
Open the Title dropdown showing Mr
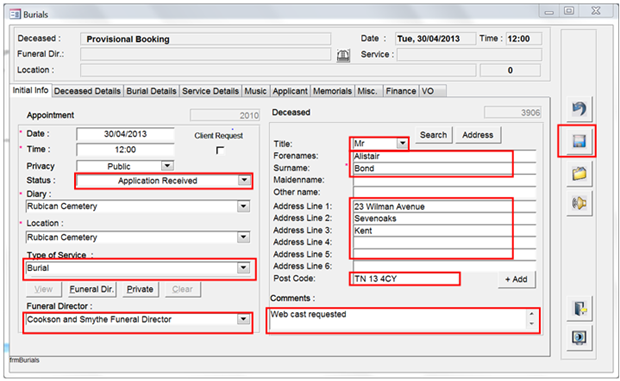coord(402,143)
